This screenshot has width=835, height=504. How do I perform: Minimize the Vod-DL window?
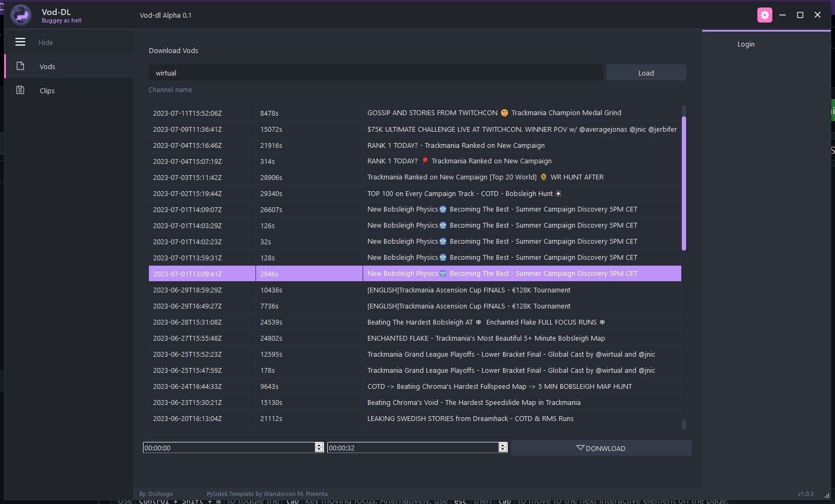click(x=783, y=15)
